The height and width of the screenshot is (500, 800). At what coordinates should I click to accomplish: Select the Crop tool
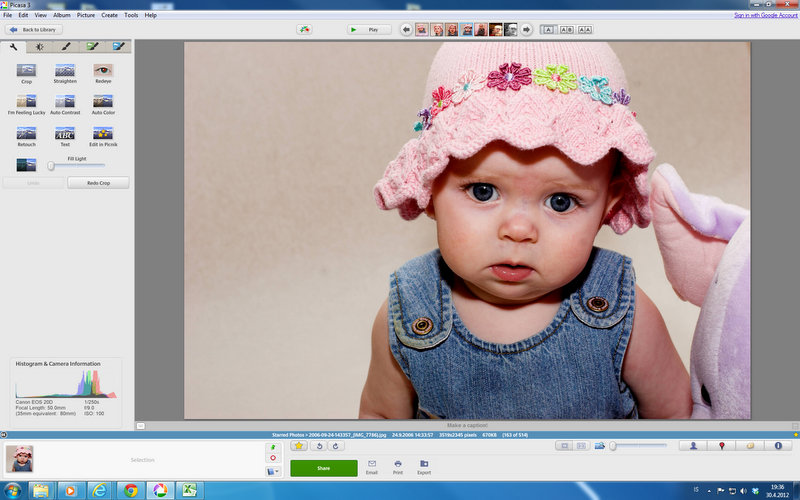(x=26, y=73)
